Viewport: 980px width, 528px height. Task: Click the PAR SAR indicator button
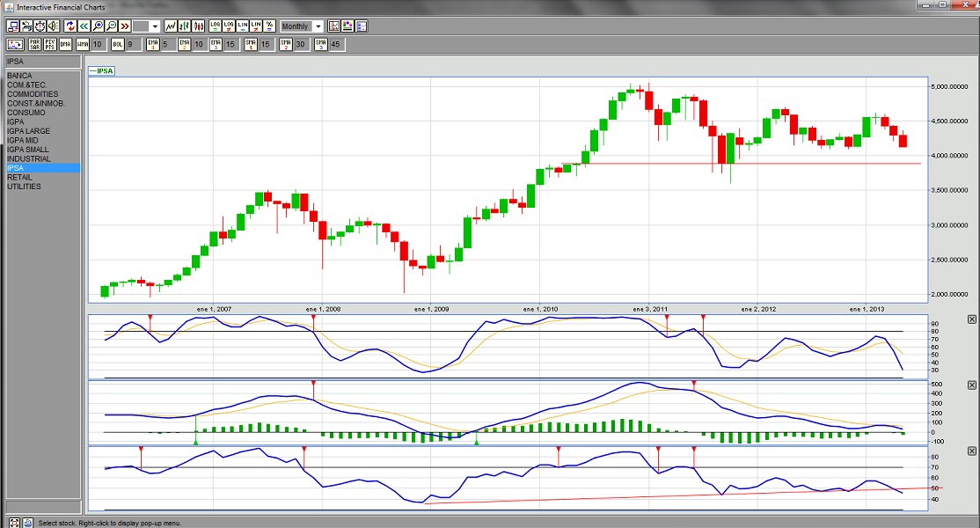pyautogui.click(x=34, y=44)
